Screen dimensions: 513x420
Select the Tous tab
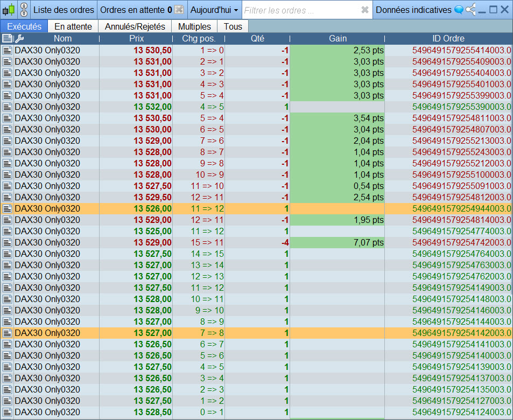coord(233,26)
